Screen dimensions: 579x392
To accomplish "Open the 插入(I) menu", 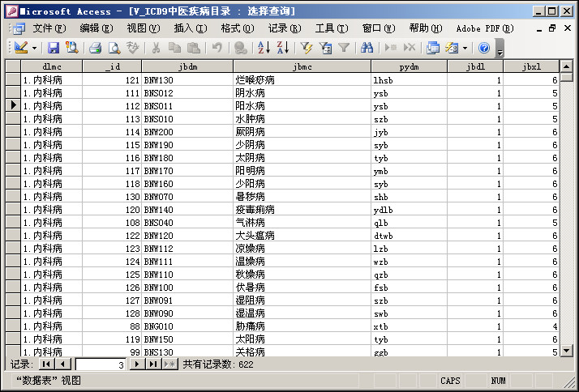I will 191,28.
